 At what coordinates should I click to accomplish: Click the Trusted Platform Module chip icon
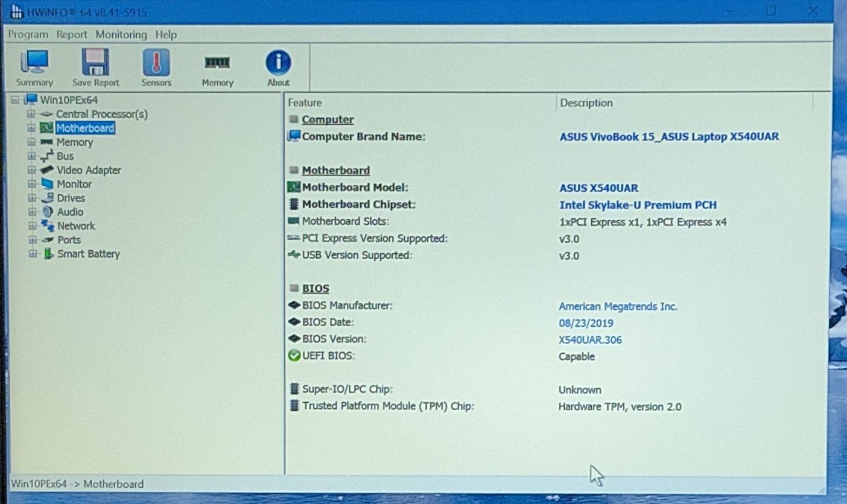coord(294,406)
